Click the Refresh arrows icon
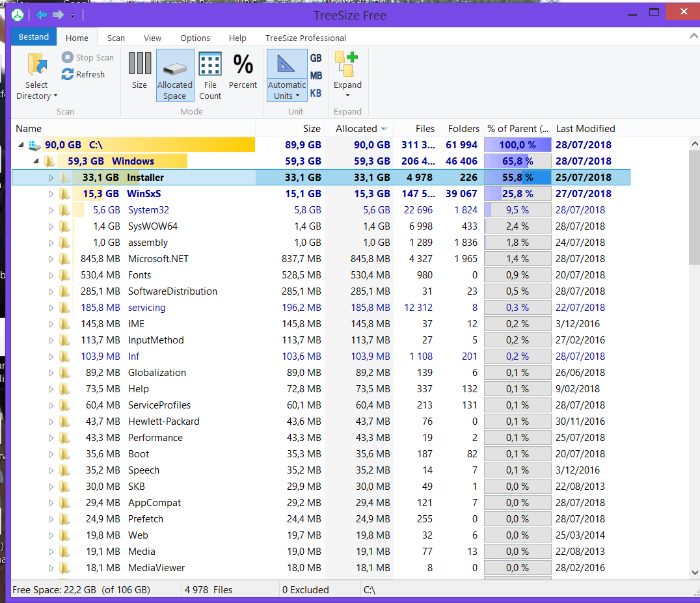Image resolution: width=700 pixels, height=603 pixels. 68,74
